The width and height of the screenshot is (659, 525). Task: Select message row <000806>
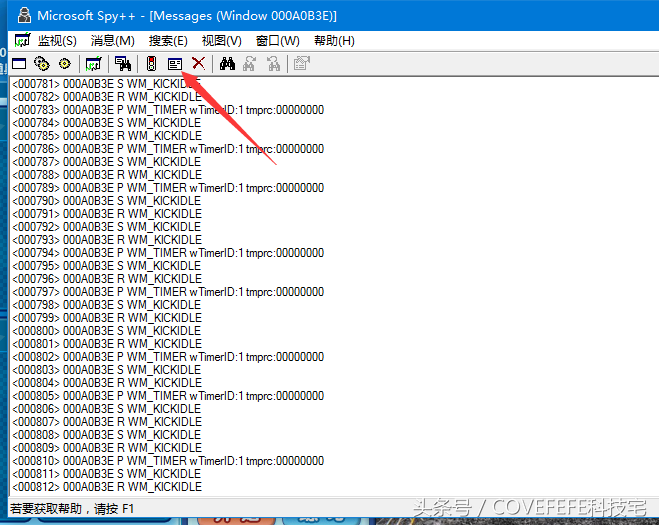click(106, 409)
